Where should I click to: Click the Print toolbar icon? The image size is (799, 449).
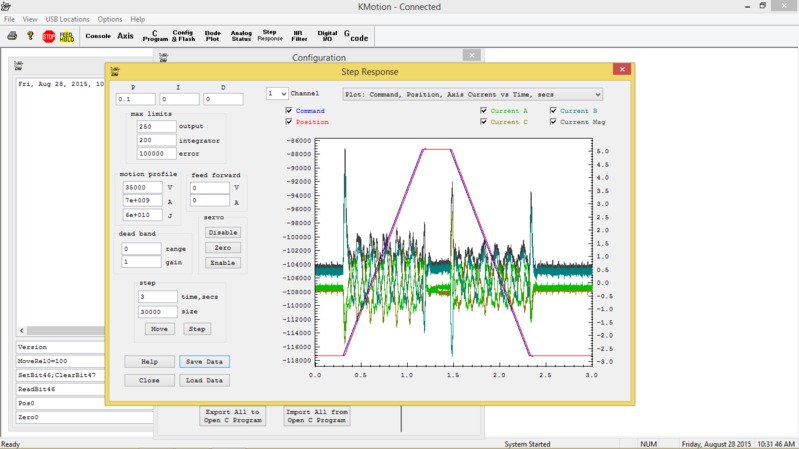pos(12,36)
